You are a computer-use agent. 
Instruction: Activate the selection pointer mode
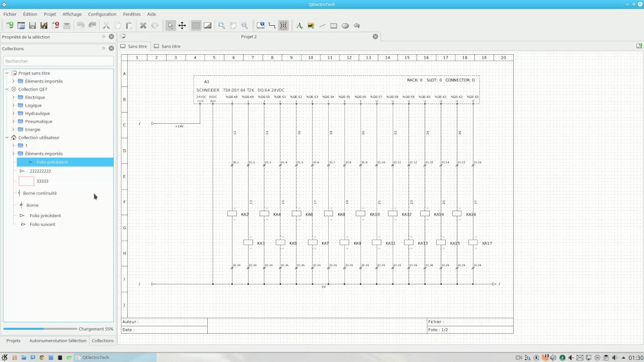171,26
